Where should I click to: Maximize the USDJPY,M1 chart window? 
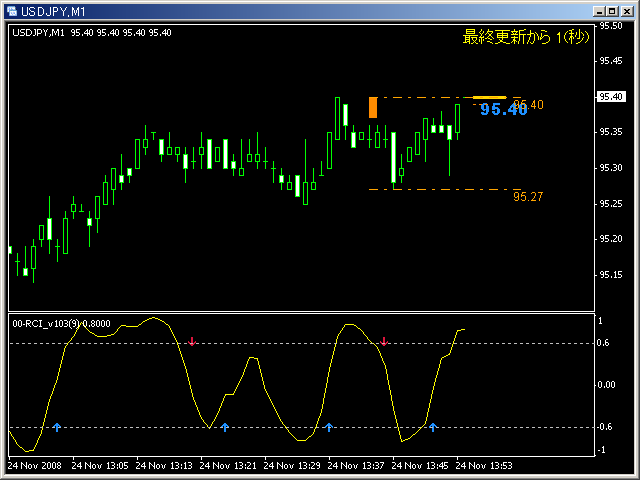(x=611, y=11)
